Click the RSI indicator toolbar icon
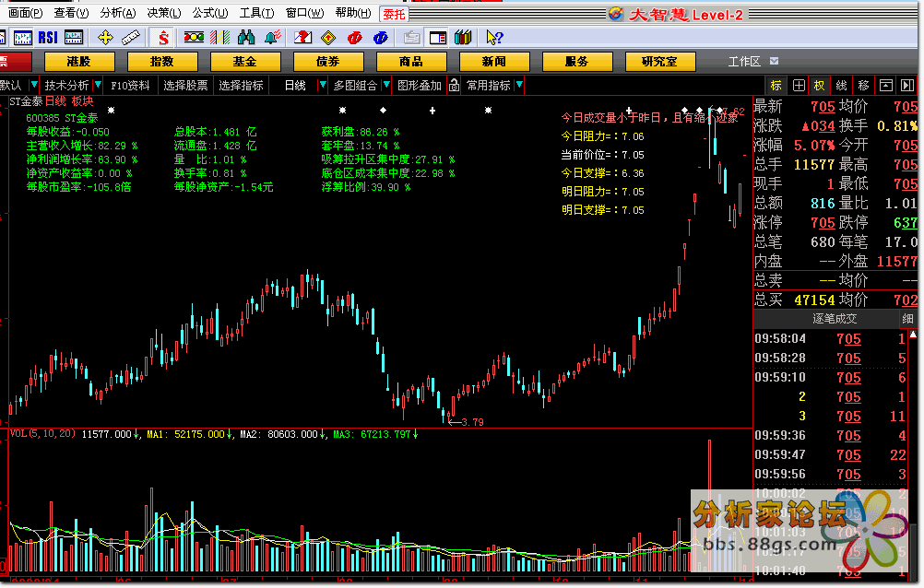924x588 pixels. [48, 38]
